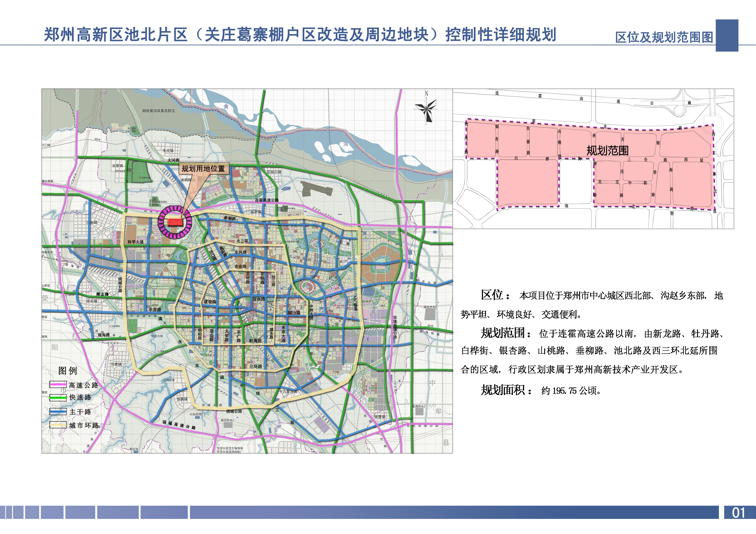The width and height of the screenshot is (756, 534).
Task: Click the 经三路 vertical label
Action: click(x=273, y=281)
